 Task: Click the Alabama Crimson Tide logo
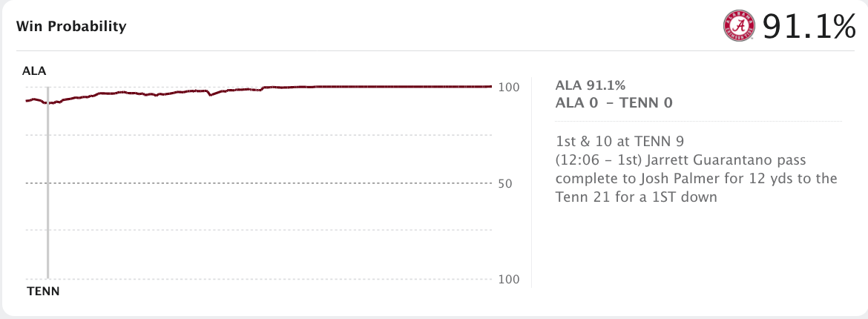(739, 27)
